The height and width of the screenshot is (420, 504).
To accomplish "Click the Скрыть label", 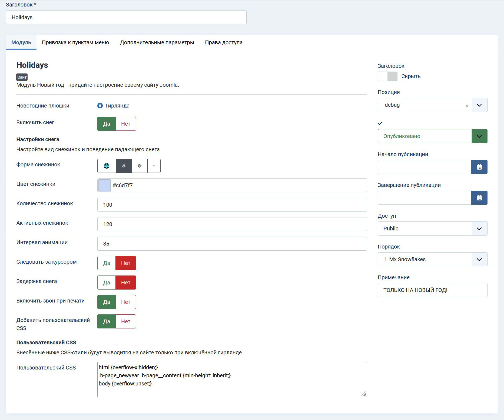I will (411, 76).
